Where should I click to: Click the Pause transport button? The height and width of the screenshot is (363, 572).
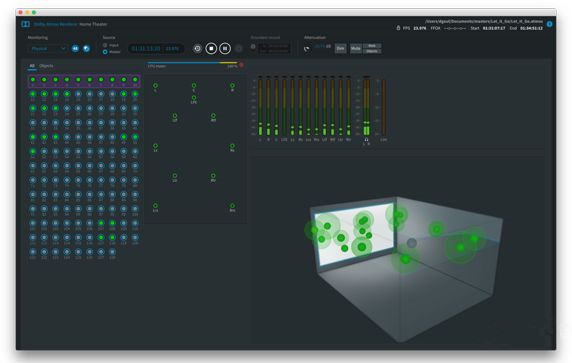point(225,49)
